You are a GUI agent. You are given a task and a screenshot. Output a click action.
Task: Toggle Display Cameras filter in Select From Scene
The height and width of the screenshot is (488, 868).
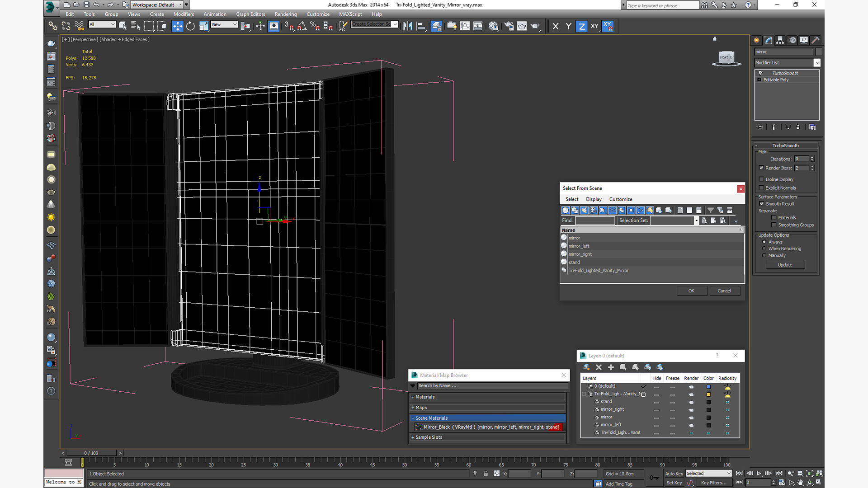click(x=593, y=210)
